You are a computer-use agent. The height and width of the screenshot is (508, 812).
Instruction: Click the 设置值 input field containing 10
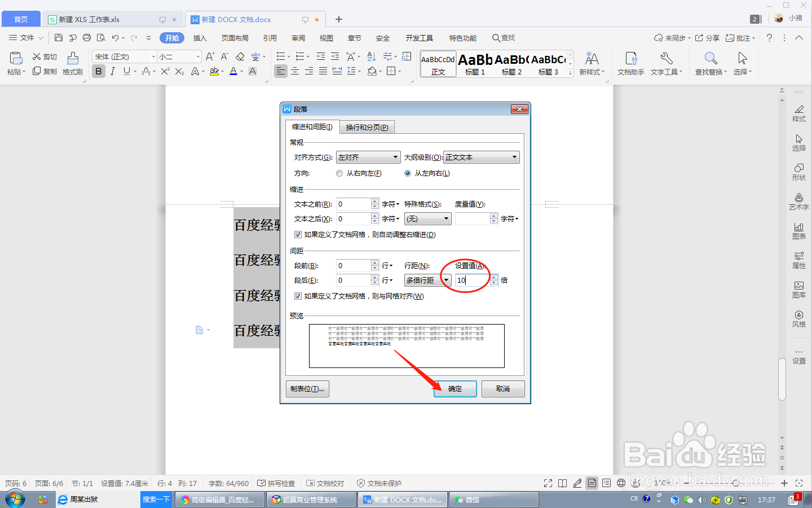tap(472, 280)
